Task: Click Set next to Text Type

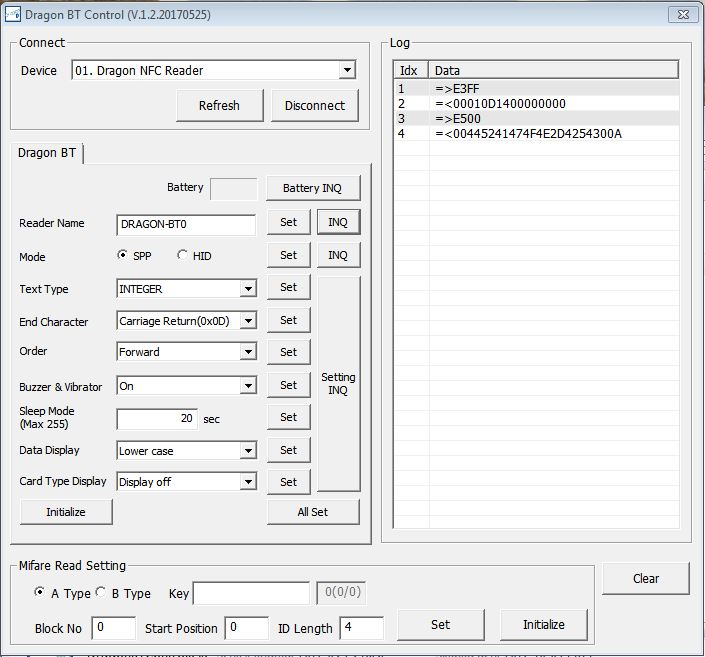Action: coord(289,287)
